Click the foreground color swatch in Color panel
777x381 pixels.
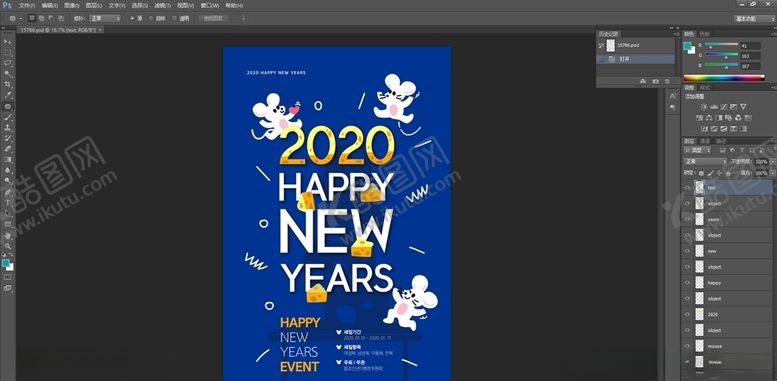coord(688,46)
